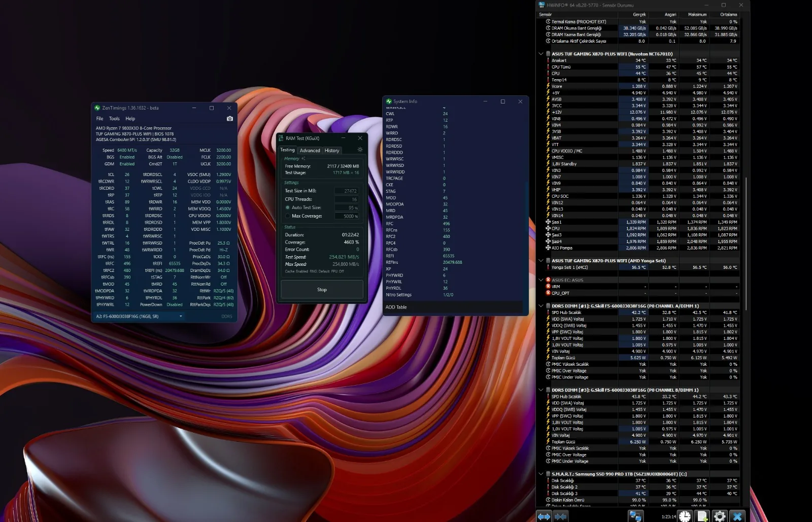Viewport: 812px width, 522px height.
Task: Click the REFIns value in System Info
Action: [452, 263]
